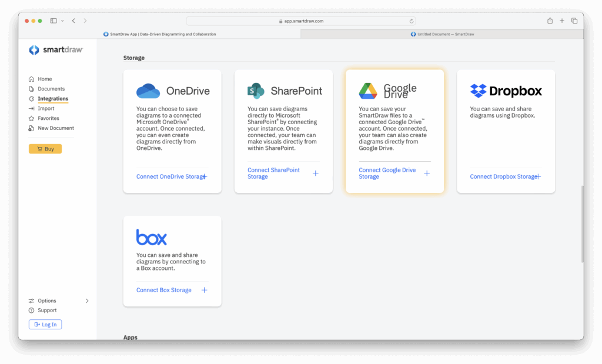
Task: Click the Google Drive triangle logo
Action: click(x=368, y=91)
